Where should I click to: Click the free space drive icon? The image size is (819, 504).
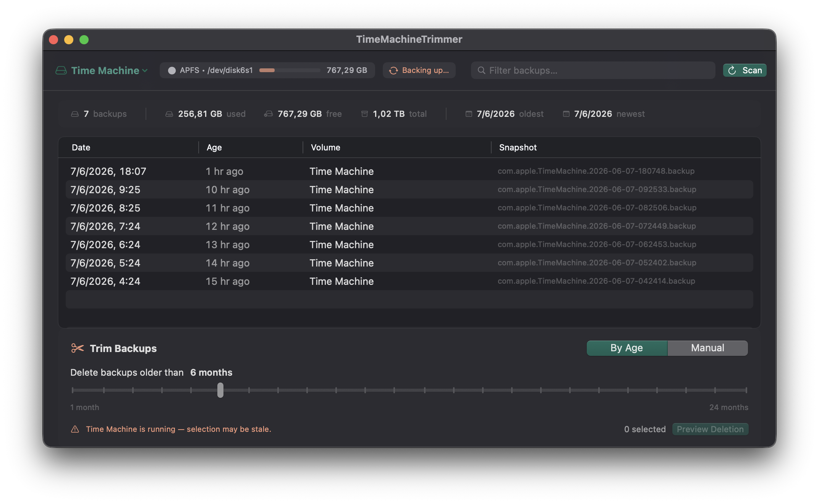pyautogui.click(x=269, y=114)
